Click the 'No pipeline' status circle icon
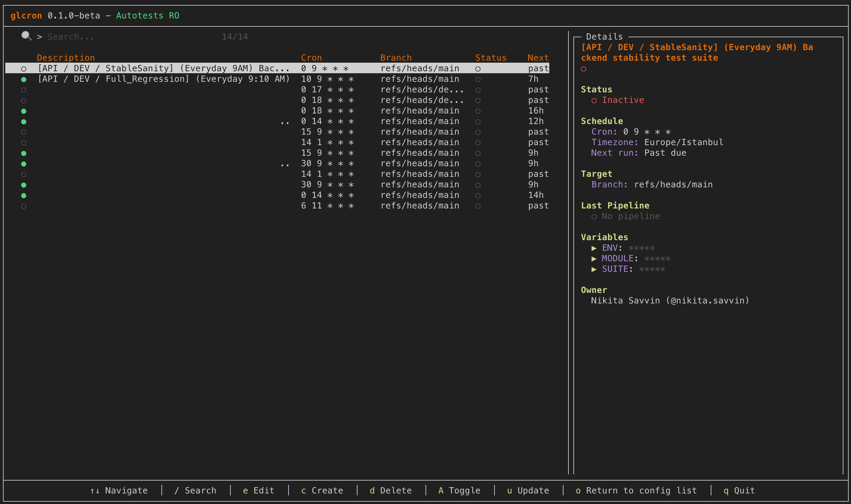Image resolution: width=851 pixels, height=504 pixels. (x=594, y=216)
